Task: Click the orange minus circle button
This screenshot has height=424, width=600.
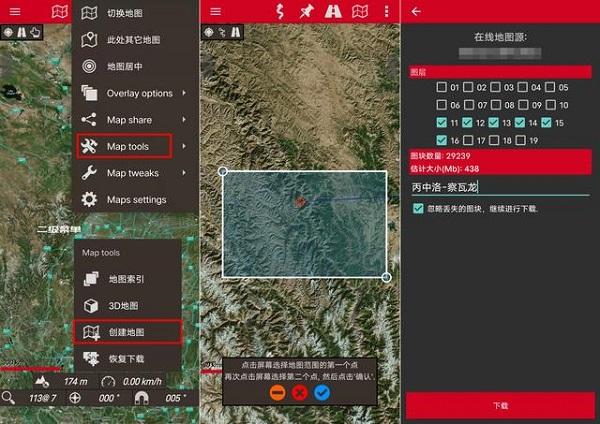Action: point(277,393)
